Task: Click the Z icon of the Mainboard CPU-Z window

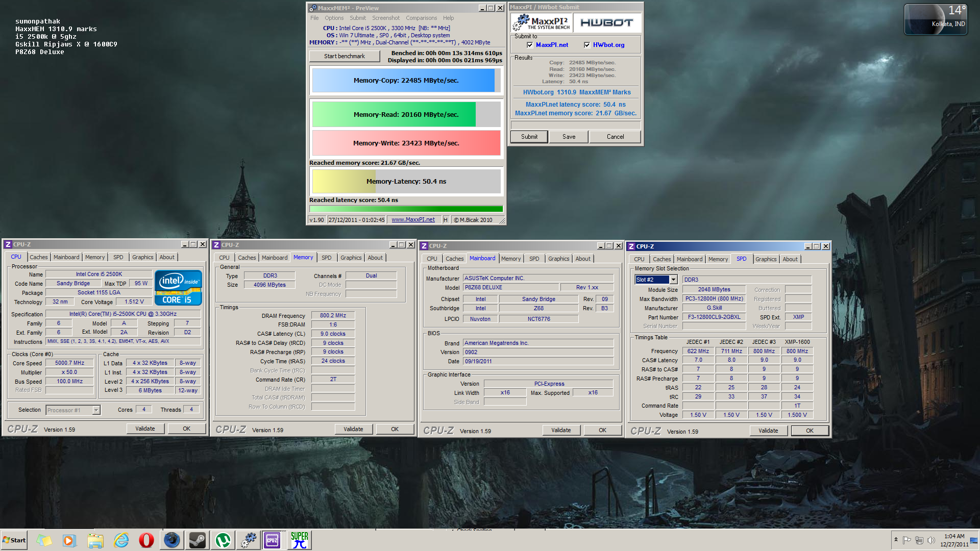Action: [x=424, y=246]
